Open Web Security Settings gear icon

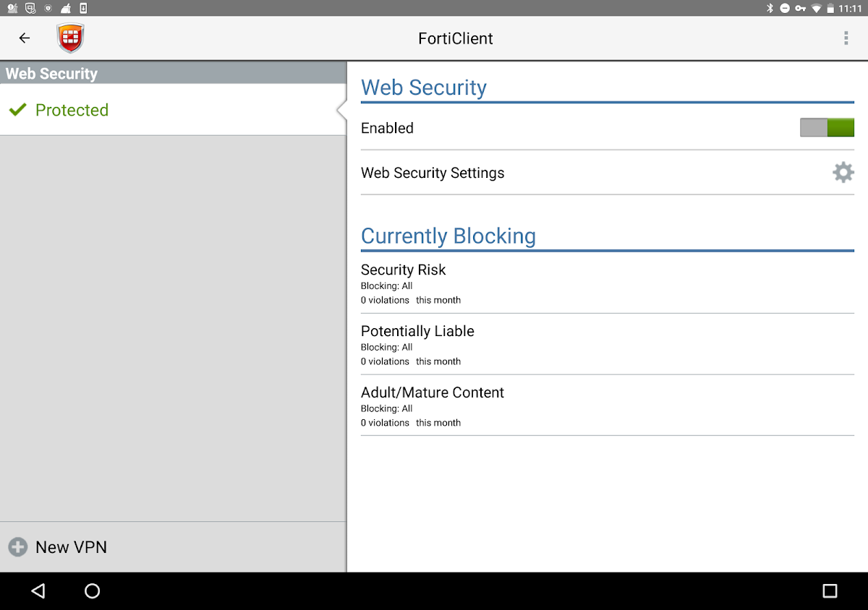(843, 173)
